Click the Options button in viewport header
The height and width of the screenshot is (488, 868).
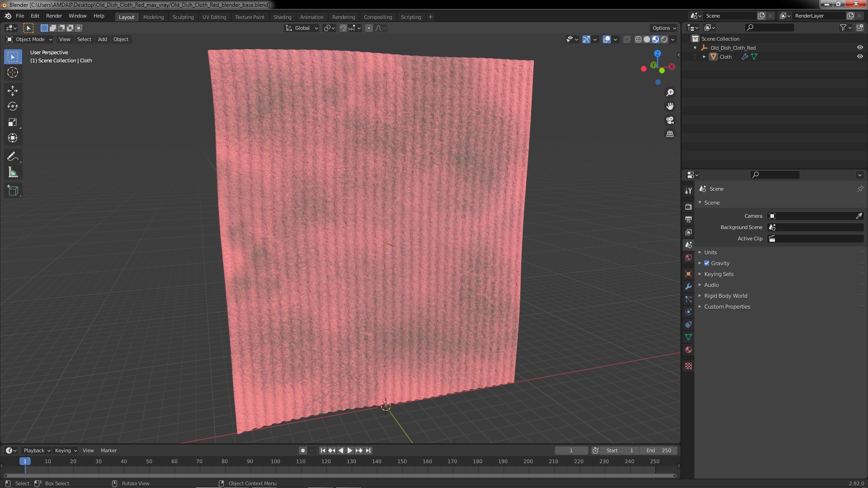pos(664,28)
